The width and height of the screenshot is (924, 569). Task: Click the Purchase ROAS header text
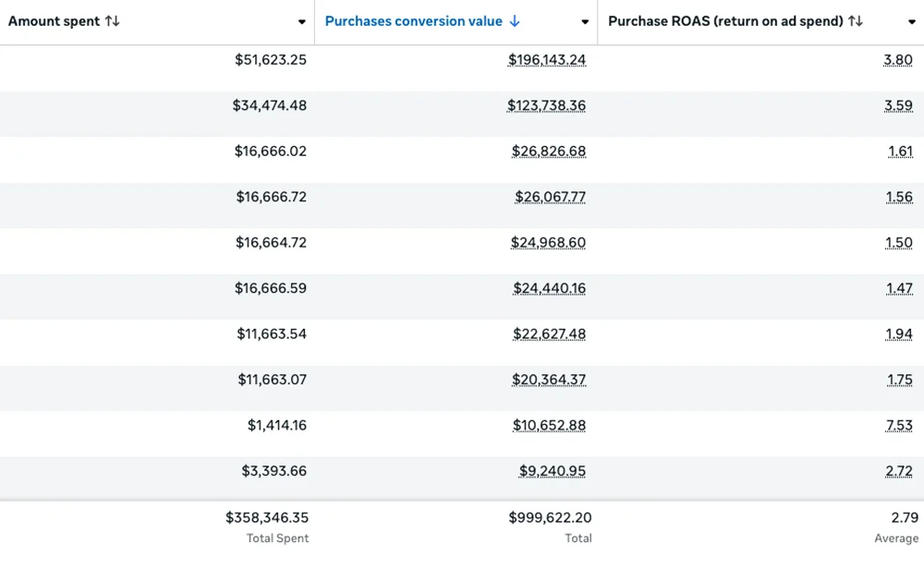(x=725, y=21)
